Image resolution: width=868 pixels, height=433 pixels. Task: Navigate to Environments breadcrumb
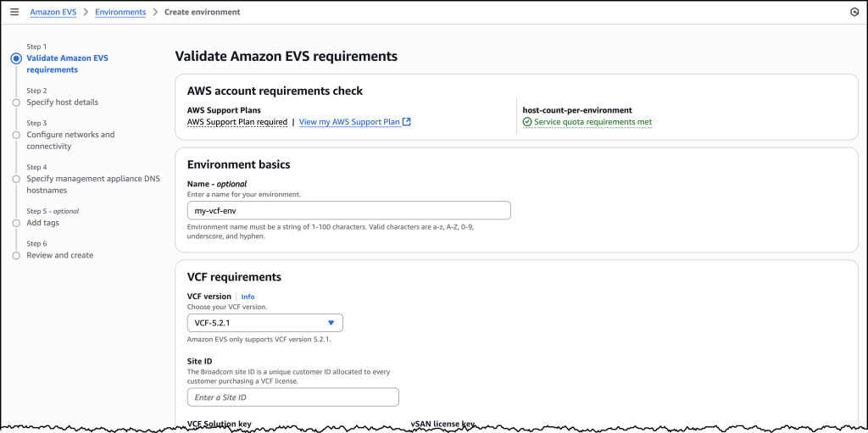click(120, 12)
